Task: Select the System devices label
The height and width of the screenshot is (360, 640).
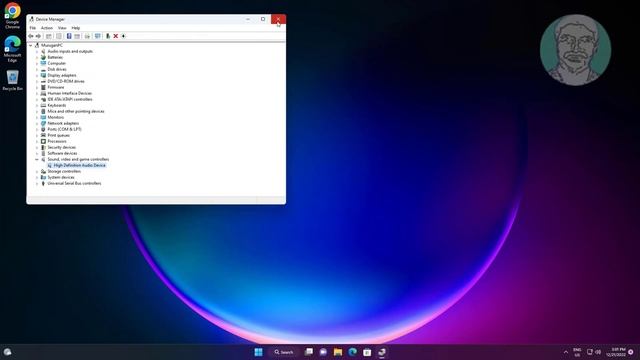Action: (x=61, y=177)
